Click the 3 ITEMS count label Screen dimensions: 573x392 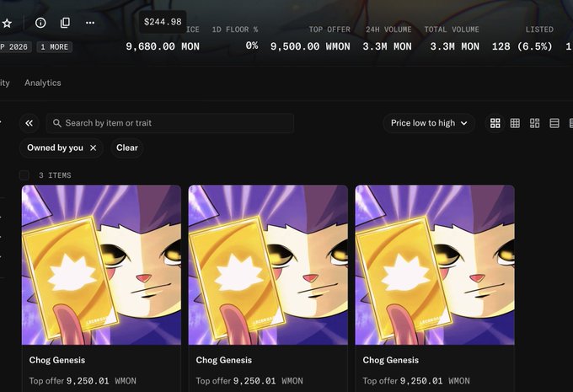[55, 175]
